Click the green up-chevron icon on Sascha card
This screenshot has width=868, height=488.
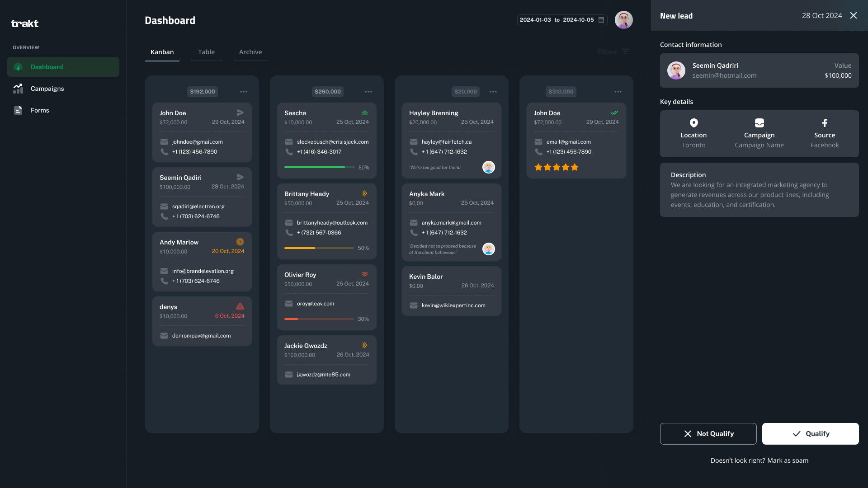(365, 113)
